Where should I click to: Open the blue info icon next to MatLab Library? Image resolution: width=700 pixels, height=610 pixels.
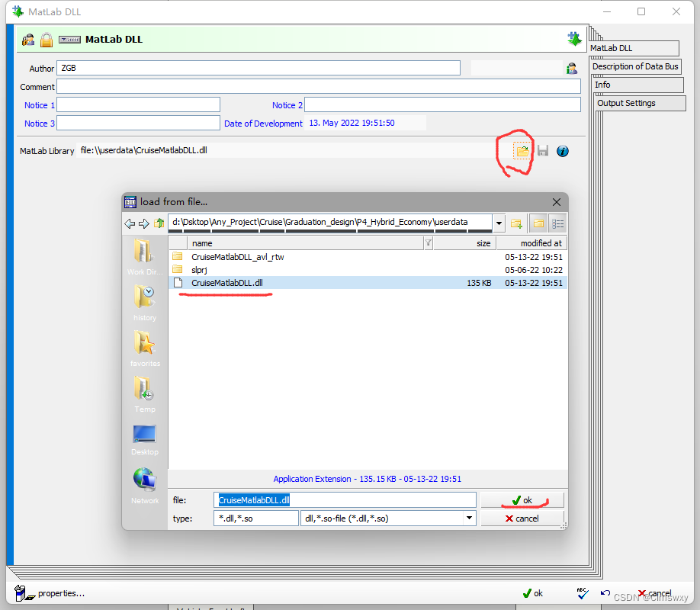pos(563,151)
